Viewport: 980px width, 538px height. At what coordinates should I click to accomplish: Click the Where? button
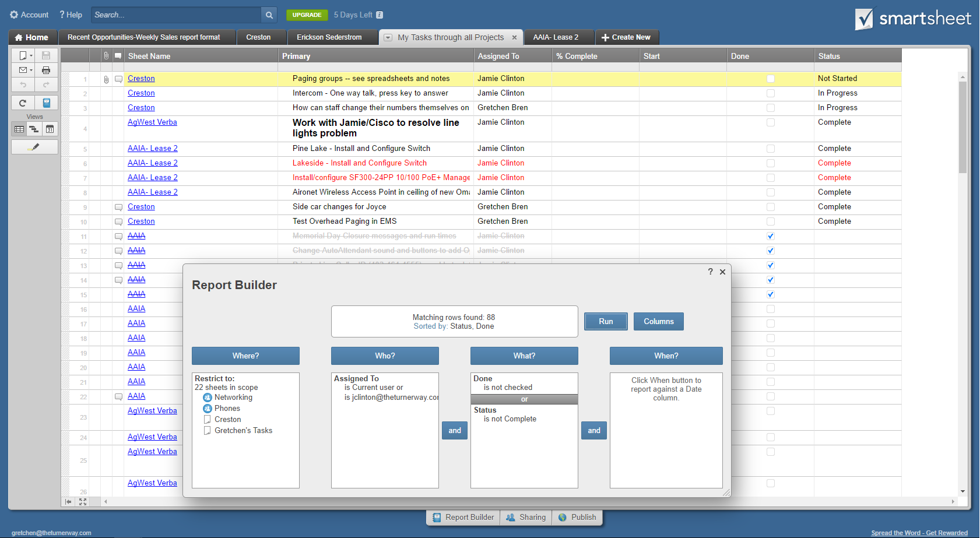245,356
